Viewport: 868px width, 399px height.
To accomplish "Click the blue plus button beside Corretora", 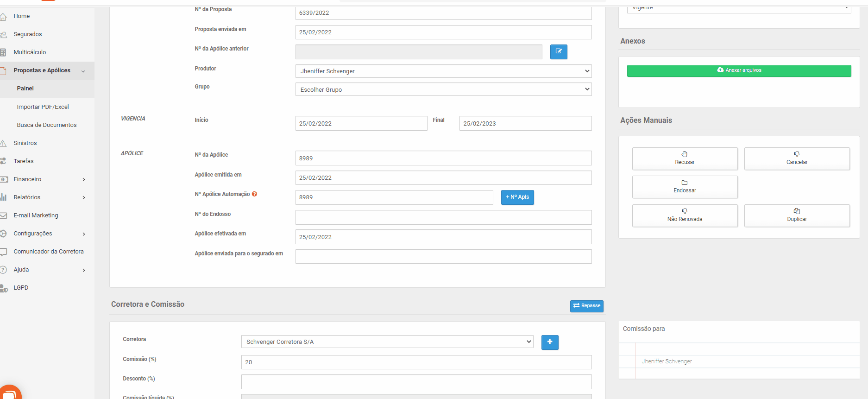I will (x=550, y=342).
